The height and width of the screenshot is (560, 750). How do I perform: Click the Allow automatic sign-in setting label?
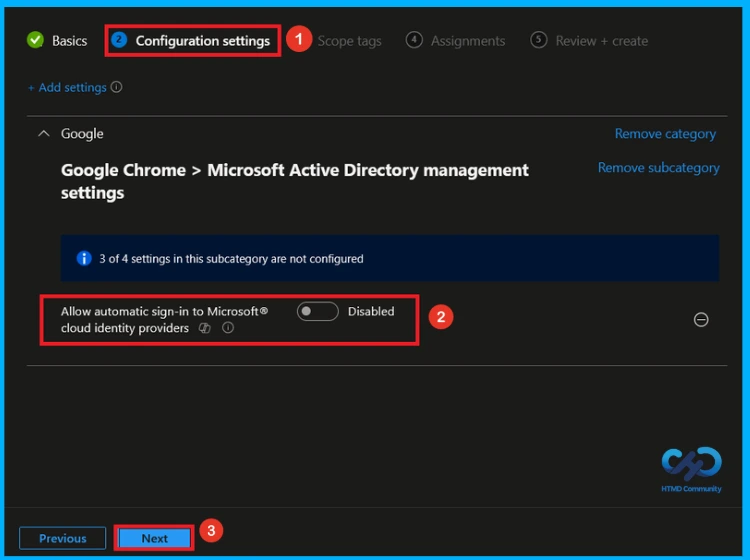(x=164, y=319)
